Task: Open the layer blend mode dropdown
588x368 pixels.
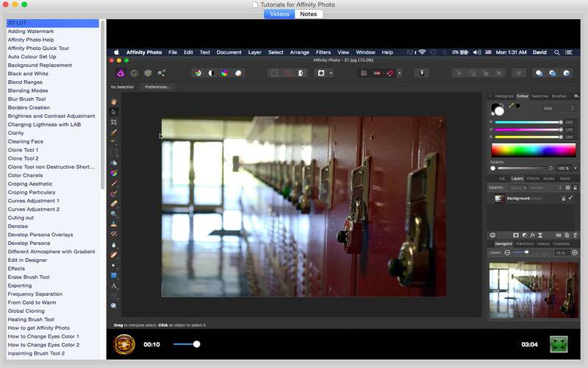Action: coord(545,188)
